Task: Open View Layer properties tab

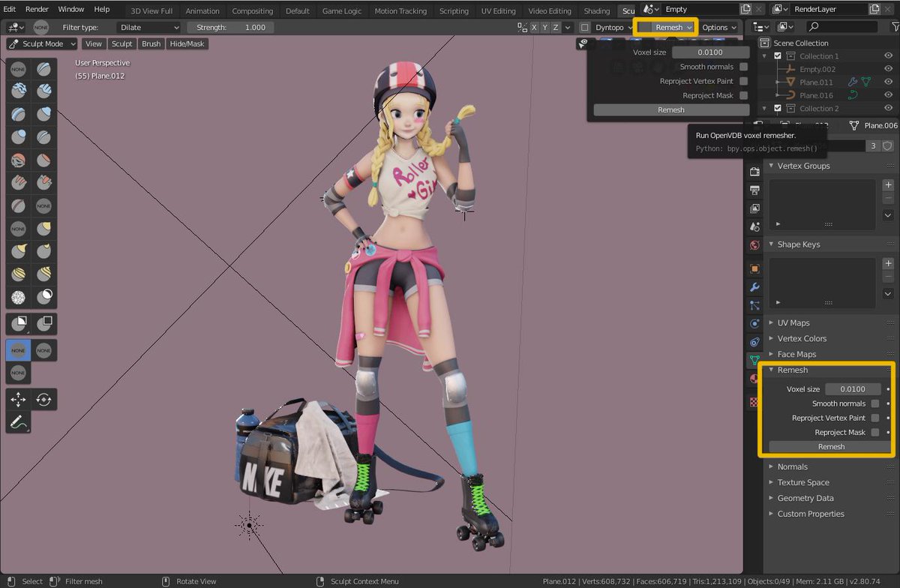Action: (x=754, y=208)
